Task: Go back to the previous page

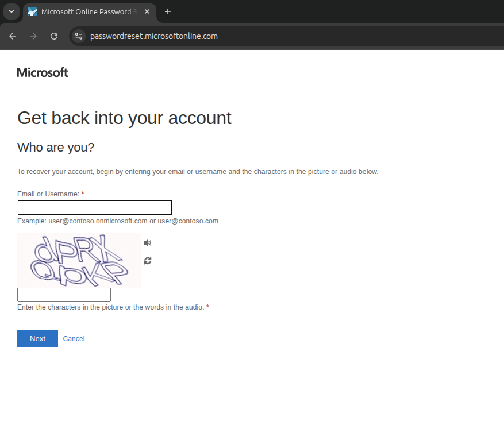Action: click(13, 36)
